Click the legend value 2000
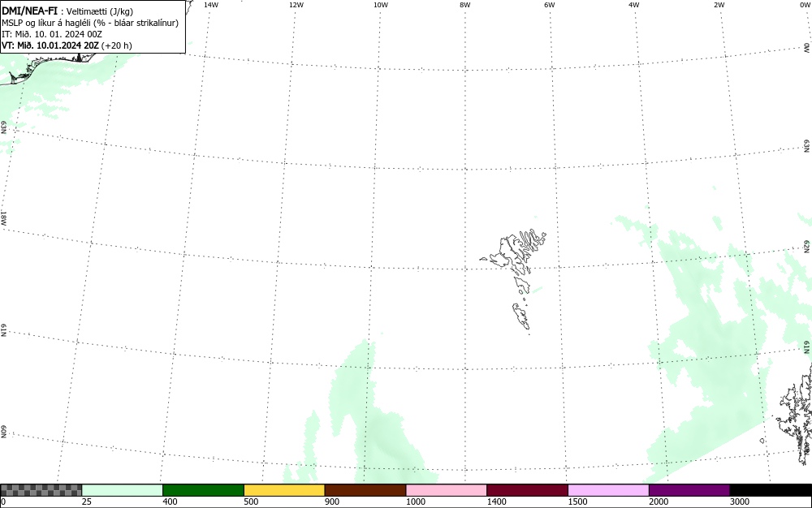 tap(659, 502)
